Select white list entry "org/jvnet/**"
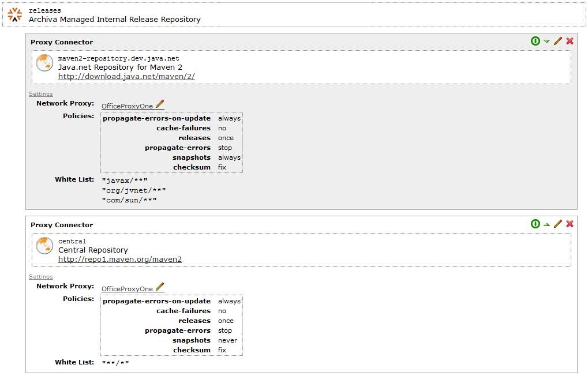The height and width of the screenshot is (376, 588). point(134,190)
